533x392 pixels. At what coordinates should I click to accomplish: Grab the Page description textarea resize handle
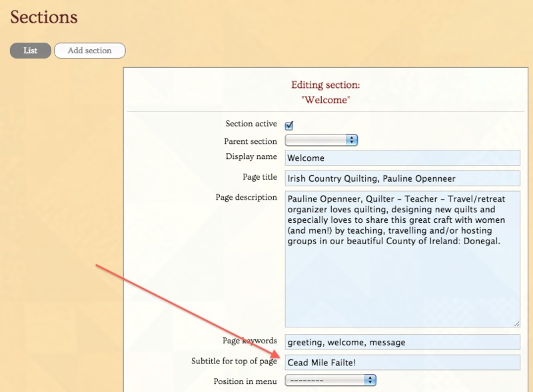pyautogui.click(x=516, y=323)
